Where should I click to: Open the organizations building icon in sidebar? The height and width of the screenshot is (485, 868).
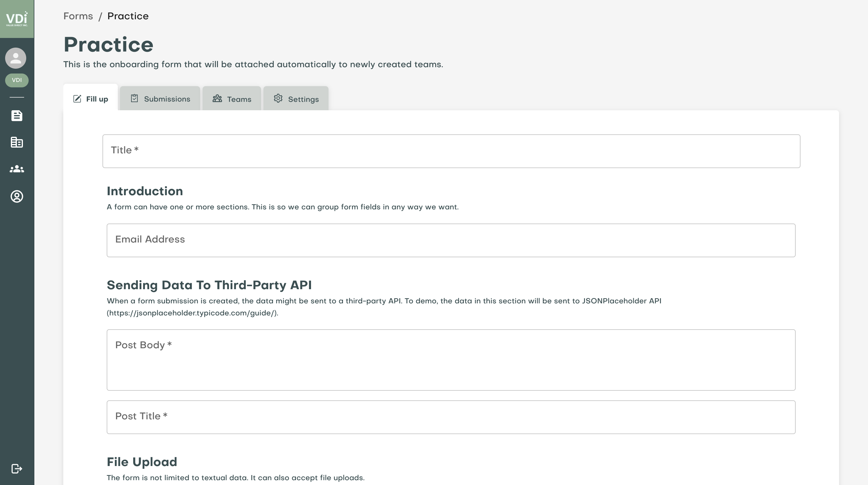17,142
